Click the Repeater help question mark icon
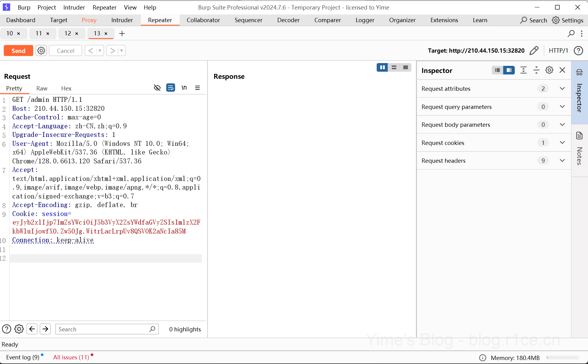This screenshot has width=588, height=364. pos(578,50)
